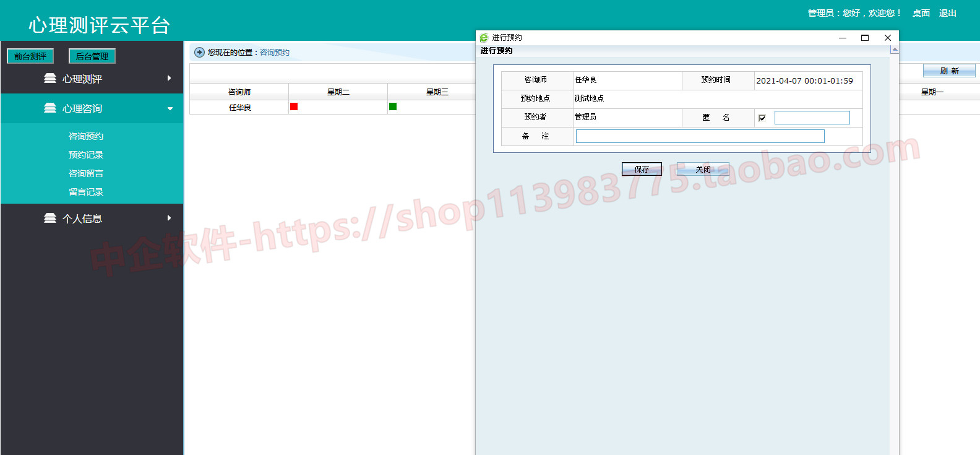Minimize the 进行预约 dialog window
980x455 pixels.
(x=843, y=38)
